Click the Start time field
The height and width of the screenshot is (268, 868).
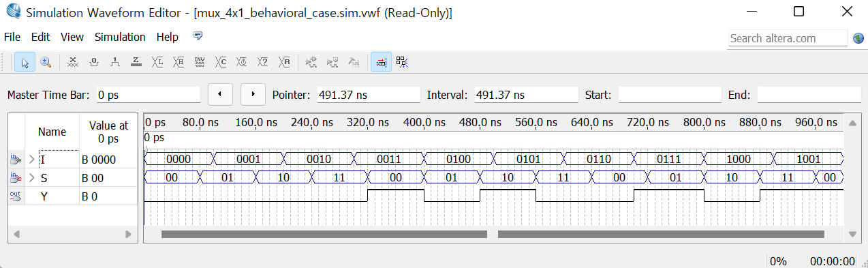pyautogui.click(x=669, y=95)
